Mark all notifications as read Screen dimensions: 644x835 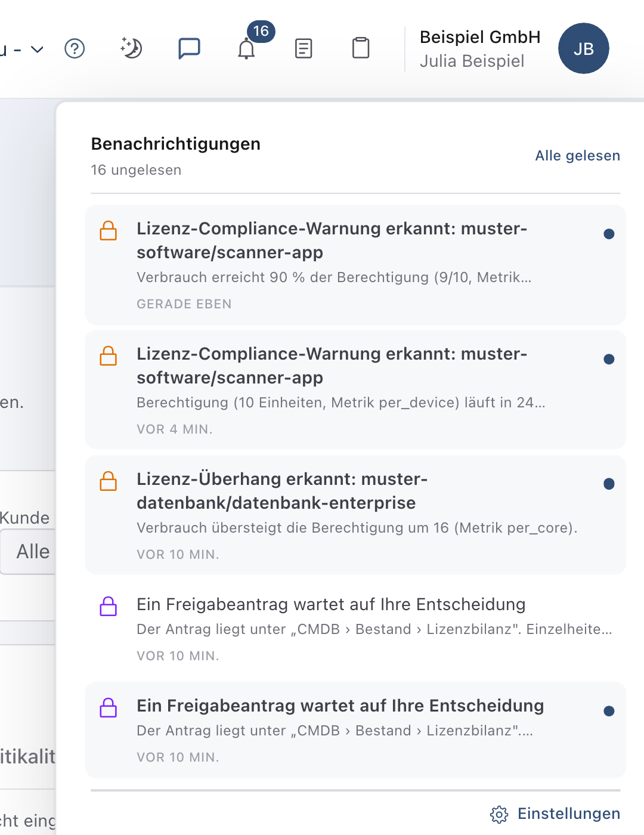click(x=577, y=156)
